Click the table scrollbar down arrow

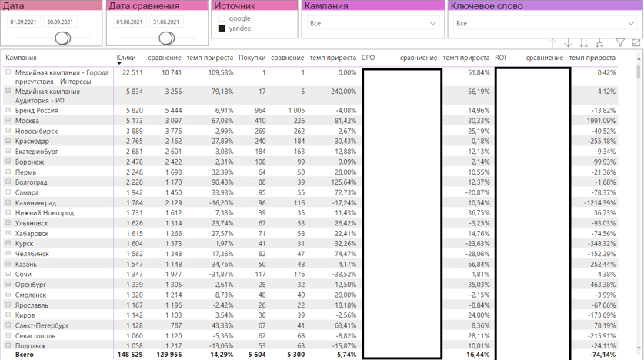click(x=639, y=348)
